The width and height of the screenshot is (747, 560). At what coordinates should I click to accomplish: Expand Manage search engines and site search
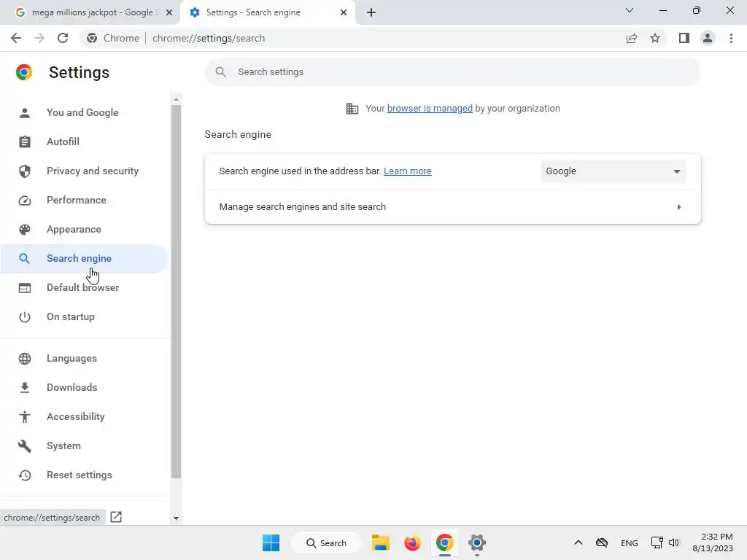[x=452, y=206]
